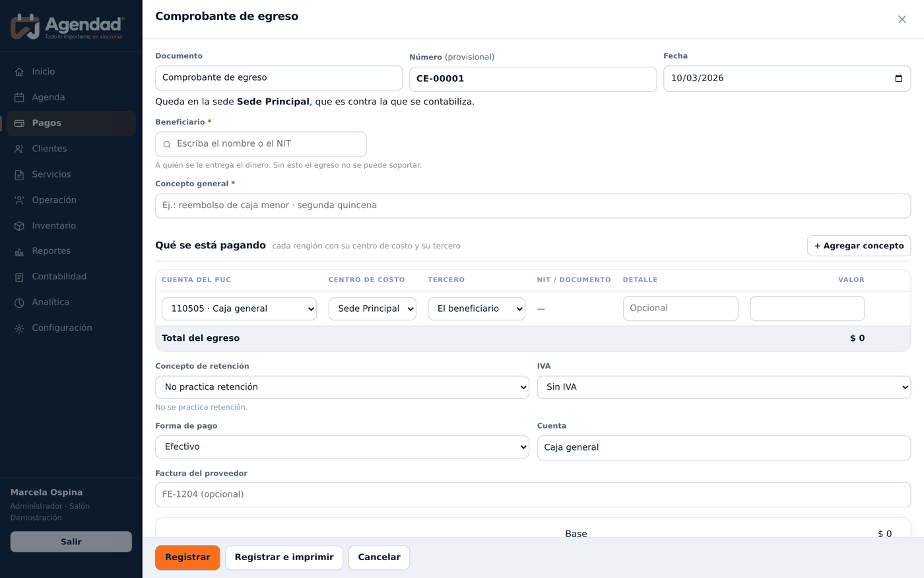Open the Cuenta del PUC dropdown
Screen dimensions: 924x578
(x=239, y=308)
